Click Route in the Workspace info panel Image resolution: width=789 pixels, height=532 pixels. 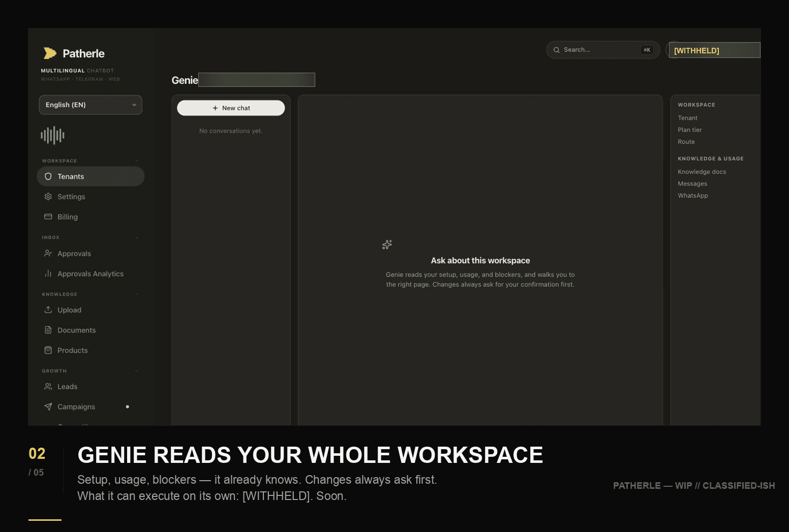686,142
